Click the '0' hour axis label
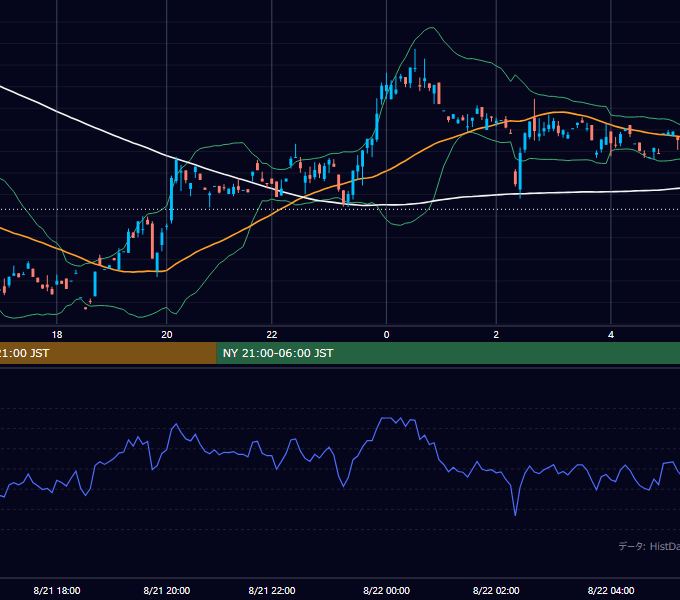680x600 pixels. (x=386, y=335)
